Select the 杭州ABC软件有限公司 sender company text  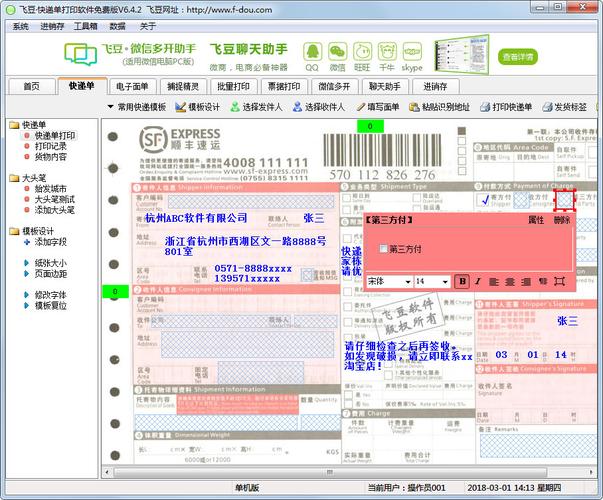tap(196, 218)
